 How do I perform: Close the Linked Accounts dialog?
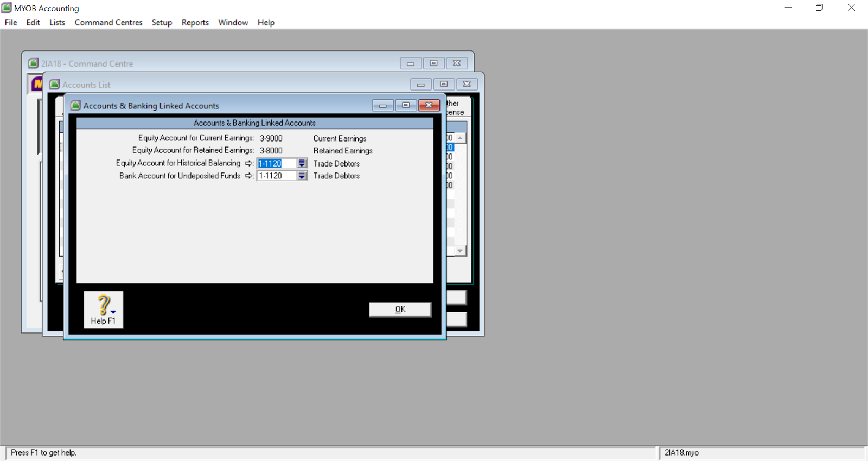(429, 105)
